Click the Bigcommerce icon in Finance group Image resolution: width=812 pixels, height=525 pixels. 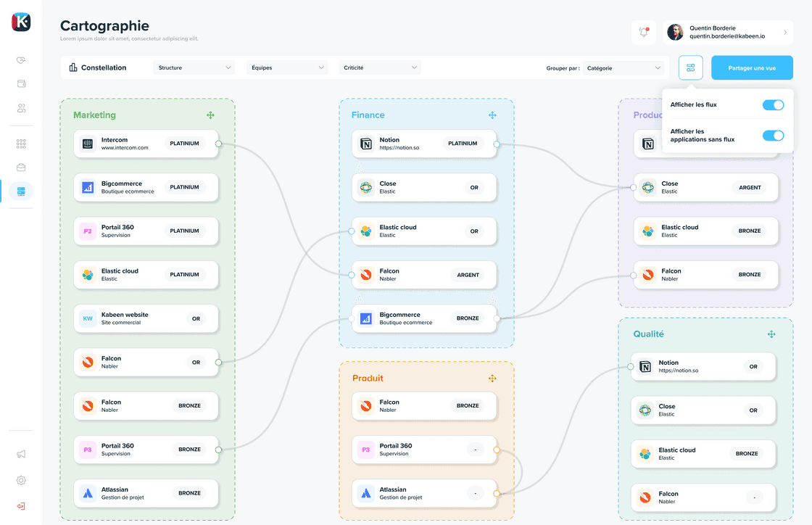point(367,318)
